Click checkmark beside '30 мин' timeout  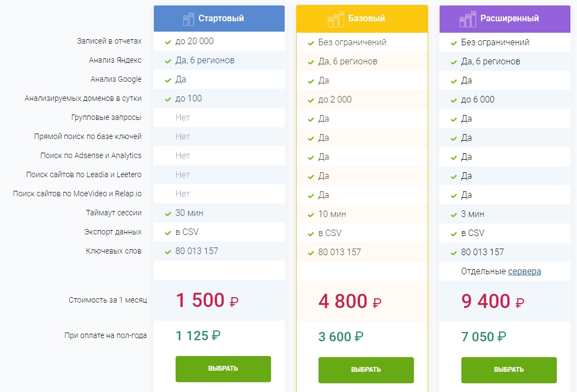(x=168, y=213)
